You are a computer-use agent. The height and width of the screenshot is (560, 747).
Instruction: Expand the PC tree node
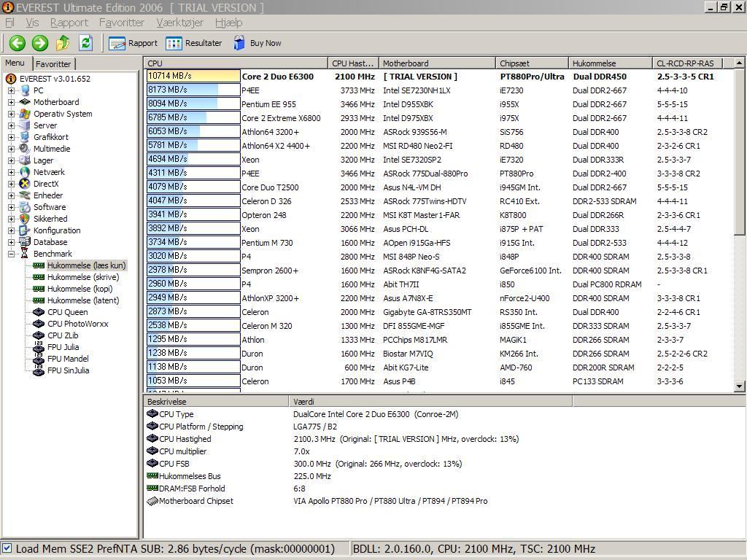click(11, 90)
